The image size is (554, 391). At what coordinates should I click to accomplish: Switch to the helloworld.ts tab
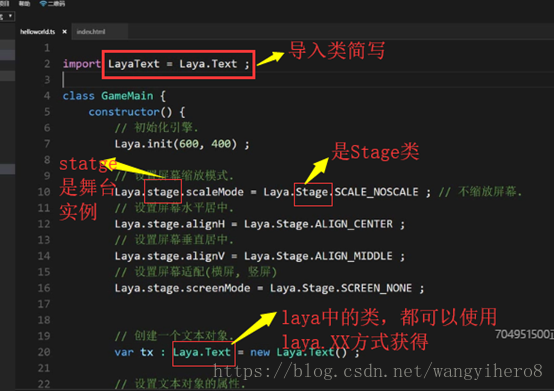(x=37, y=32)
